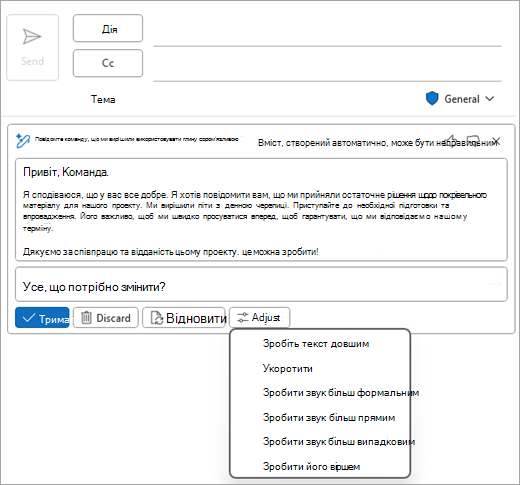Image resolution: width=520 pixels, height=485 pixels.
Task: Click the Відновити button label
Action: coord(196,318)
